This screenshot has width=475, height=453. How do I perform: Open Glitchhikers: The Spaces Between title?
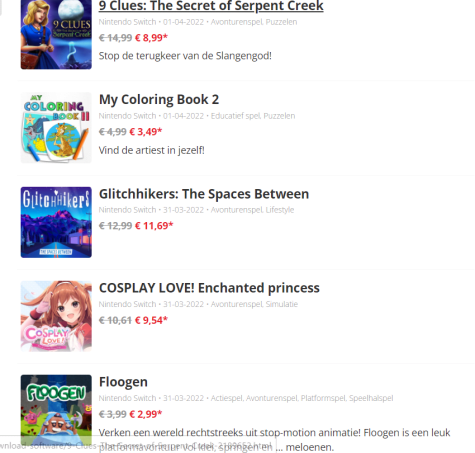(204, 194)
